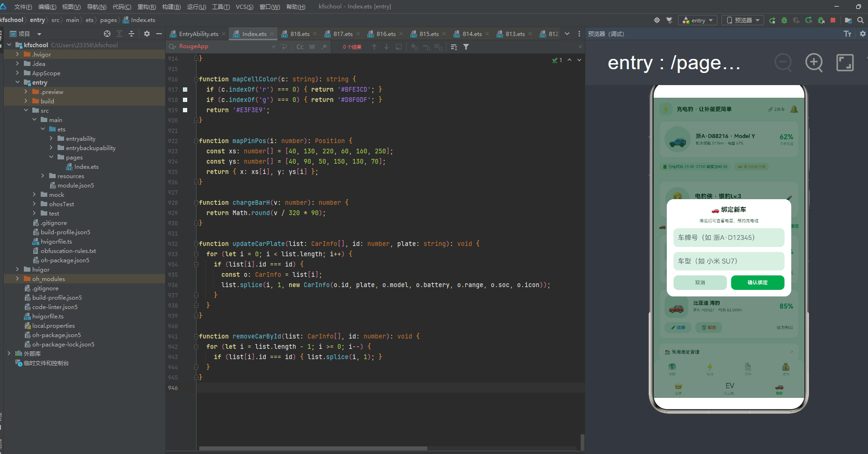Viewport: 868px width, 454px height.
Task: Click the hot reload apply-changes icon
Action: click(x=809, y=20)
